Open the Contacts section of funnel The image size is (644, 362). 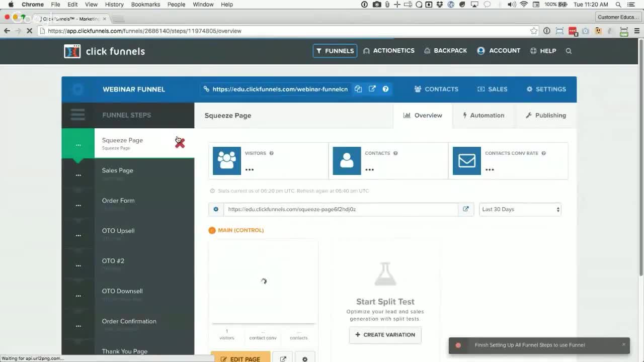436,89
